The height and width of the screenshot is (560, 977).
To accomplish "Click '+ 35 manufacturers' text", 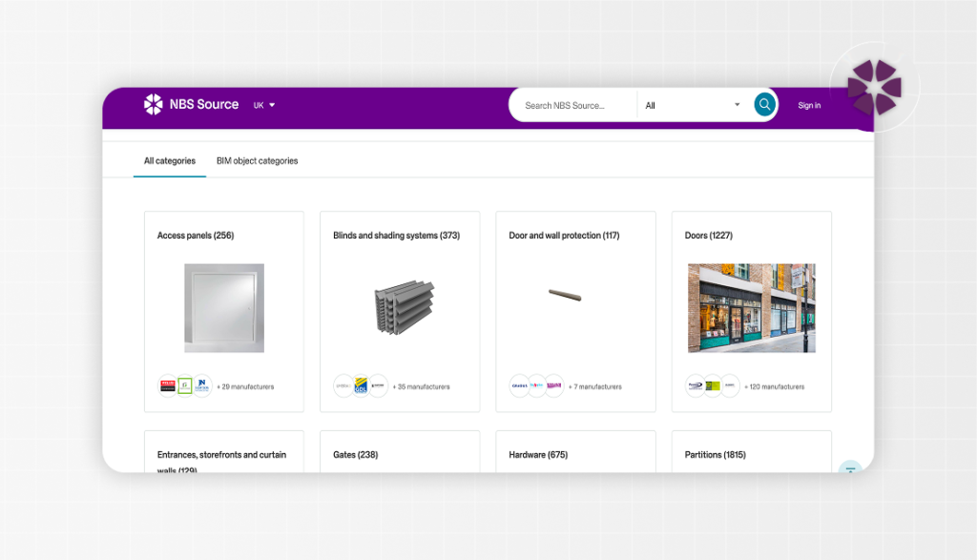I will [421, 386].
